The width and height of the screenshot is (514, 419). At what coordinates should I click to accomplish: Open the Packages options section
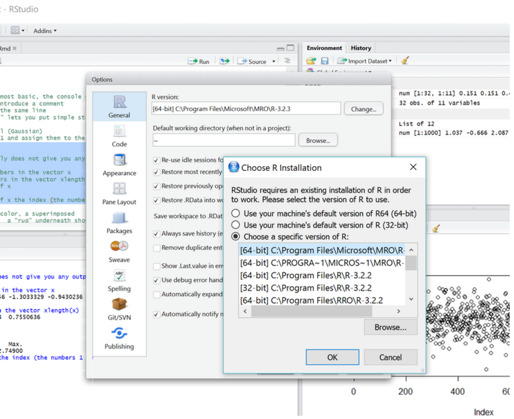[119, 223]
